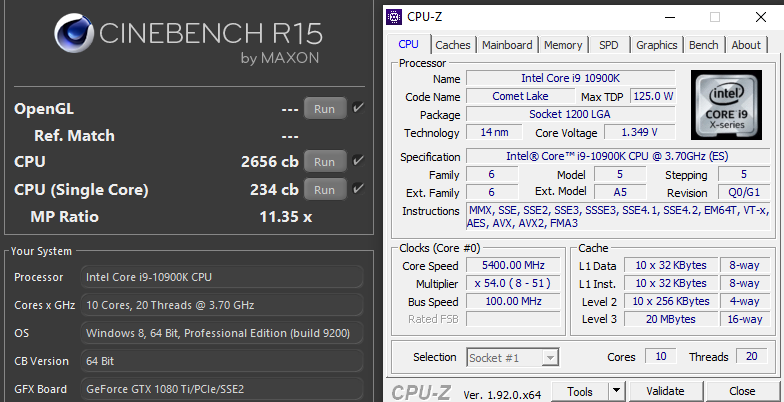The height and width of the screenshot is (402, 784).
Task: Click the Level 3 value 20 MBytes
Action: tap(670, 319)
